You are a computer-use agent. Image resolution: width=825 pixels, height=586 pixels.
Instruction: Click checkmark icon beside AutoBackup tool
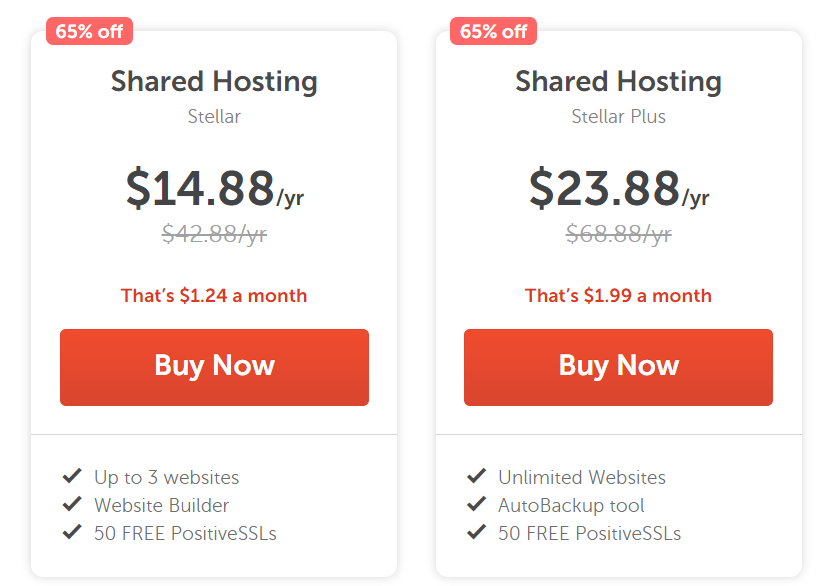pyautogui.click(x=476, y=504)
